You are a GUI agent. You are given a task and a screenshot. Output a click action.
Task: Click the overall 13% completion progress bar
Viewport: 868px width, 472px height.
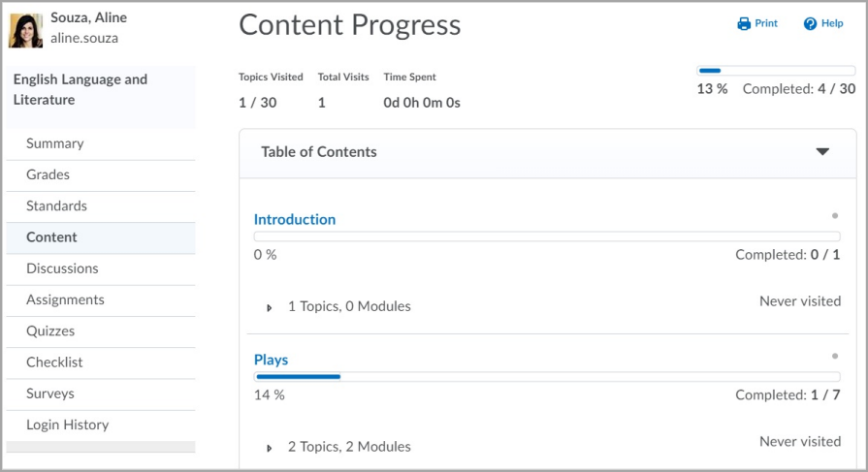click(776, 71)
